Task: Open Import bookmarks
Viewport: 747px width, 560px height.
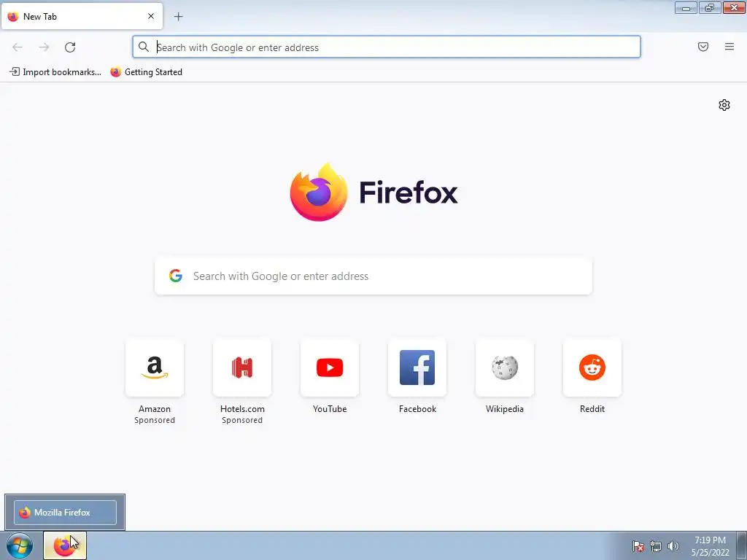Action: tap(55, 72)
